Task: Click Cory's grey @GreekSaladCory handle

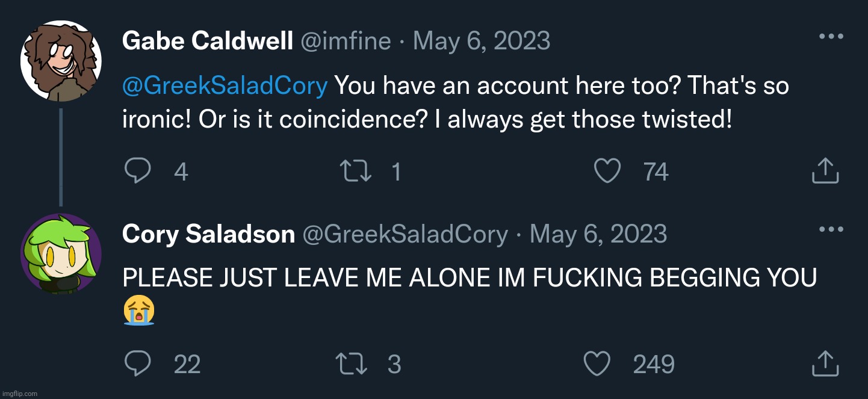Action: [405, 234]
